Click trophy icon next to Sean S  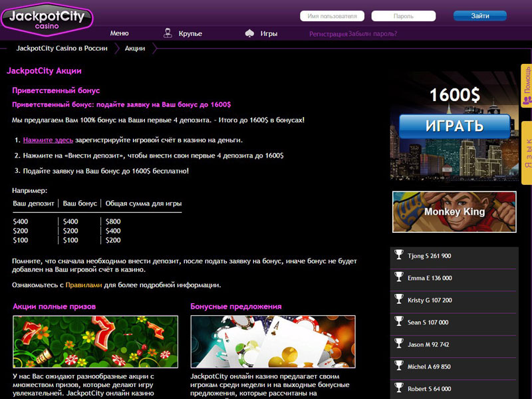pos(399,321)
